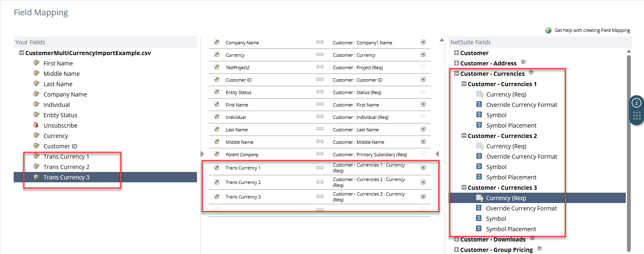Expand the Customer - Downloads node
The width and height of the screenshot is (644, 254).
coord(457,239)
